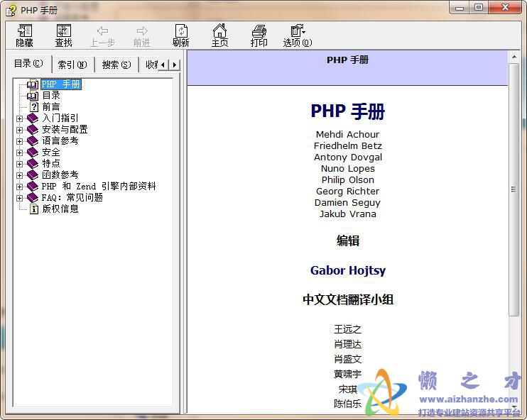Click the translator name 王远之

click(x=347, y=329)
